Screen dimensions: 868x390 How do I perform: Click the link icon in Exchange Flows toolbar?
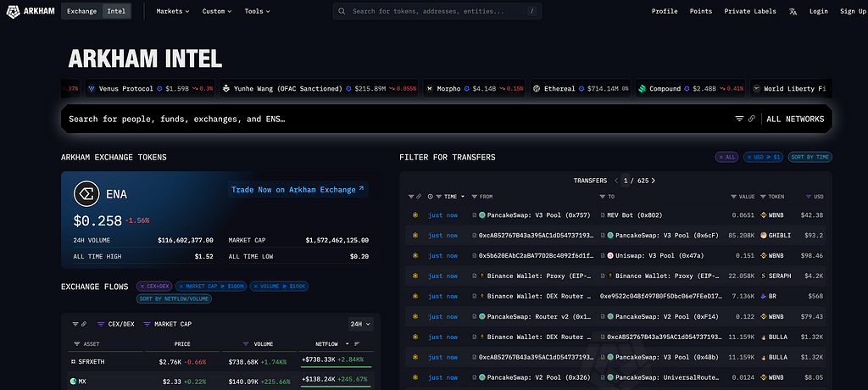pos(84,324)
